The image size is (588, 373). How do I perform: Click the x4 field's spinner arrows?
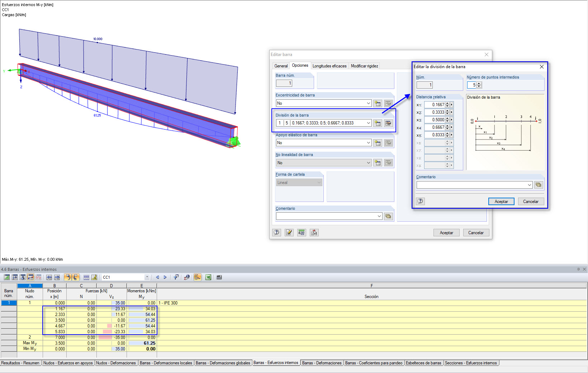coord(447,127)
